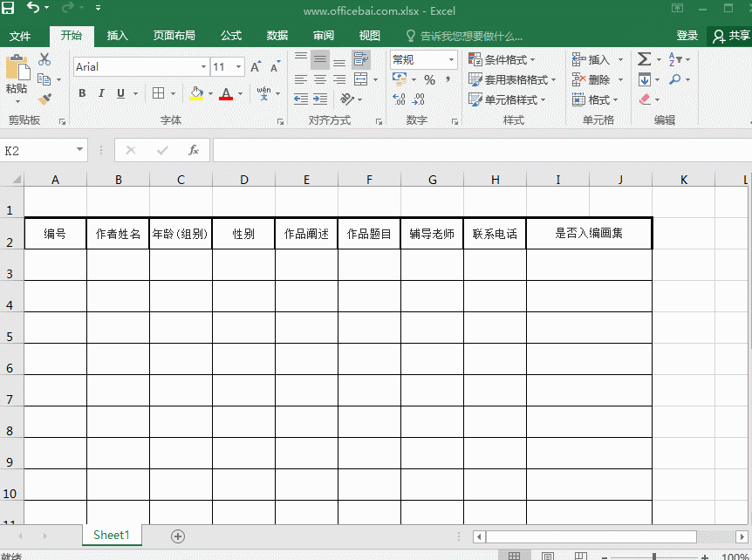Click the AutoSum sigma icon
The width and height of the screenshot is (752, 560).
click(x=644, y=59)
